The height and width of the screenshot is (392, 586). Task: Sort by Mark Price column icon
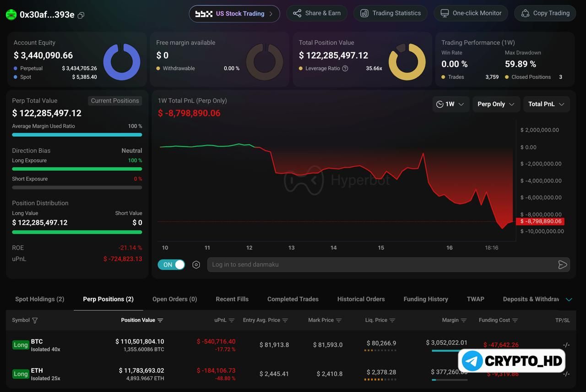click(x=339, y=321)
